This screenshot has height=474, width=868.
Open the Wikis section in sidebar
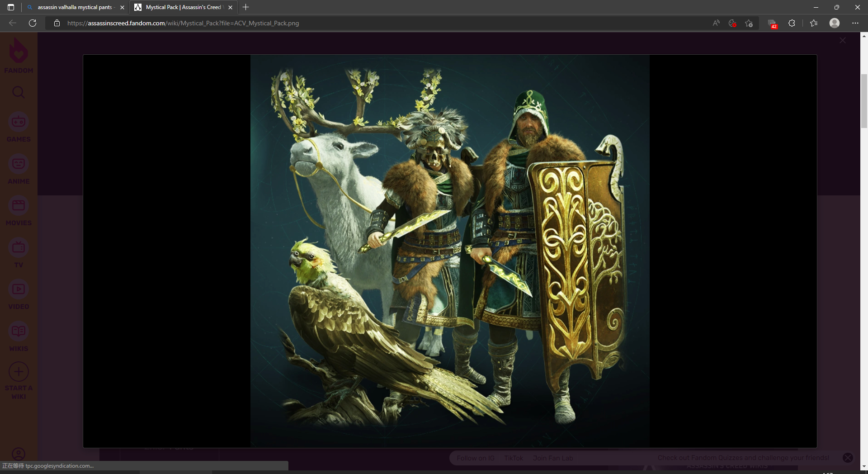coord(19,337)
